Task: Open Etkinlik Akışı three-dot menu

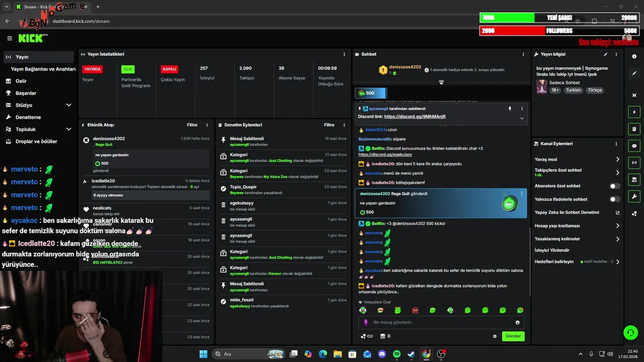Action: click(207, 125)
